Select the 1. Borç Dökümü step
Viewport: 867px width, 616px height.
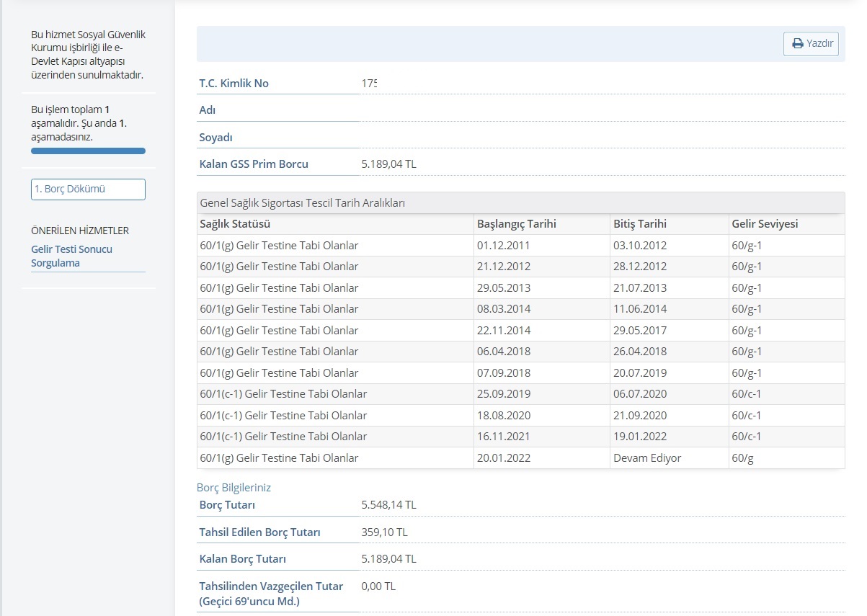pos(88,189)
